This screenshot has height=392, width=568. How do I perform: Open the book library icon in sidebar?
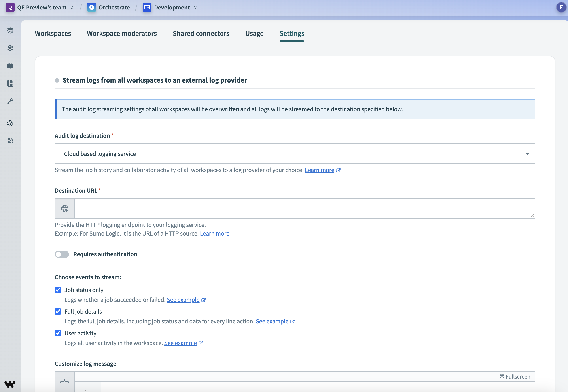click(10, 66)
